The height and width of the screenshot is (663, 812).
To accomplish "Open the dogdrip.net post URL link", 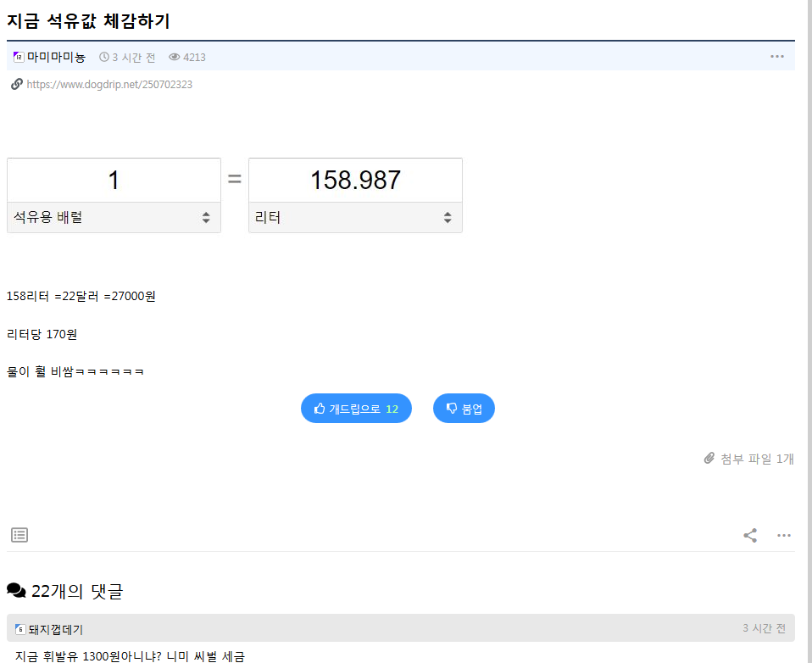I will (109, 85).
